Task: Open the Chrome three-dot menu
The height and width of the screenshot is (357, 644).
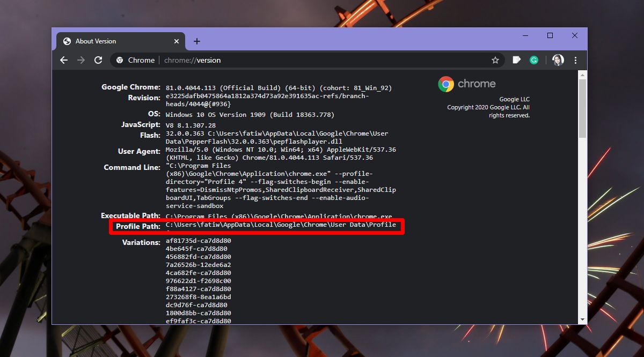Action: coord(575,60)
